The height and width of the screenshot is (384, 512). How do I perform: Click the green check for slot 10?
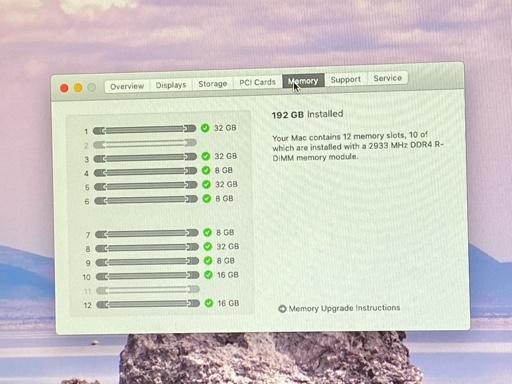208,275
